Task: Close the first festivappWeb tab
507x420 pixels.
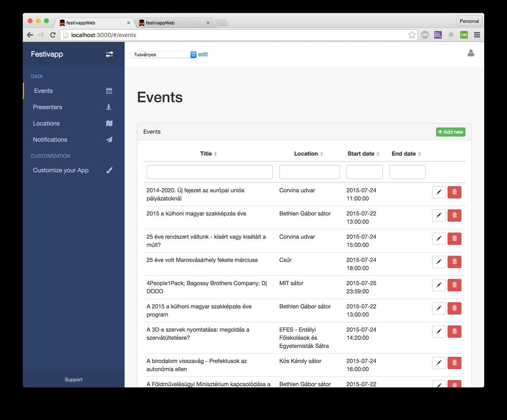Action: pyautogui.click(x=128, y=23)
